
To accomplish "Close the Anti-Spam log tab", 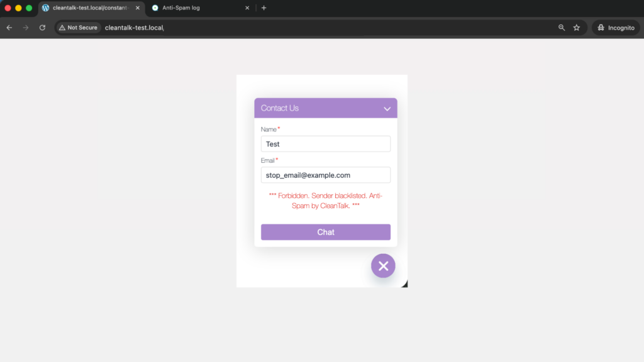I will pos(247,8).
